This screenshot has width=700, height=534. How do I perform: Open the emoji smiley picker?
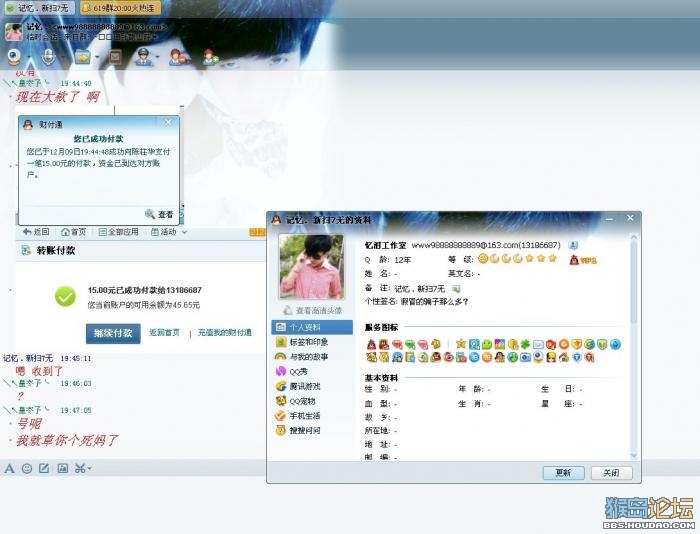tap(27, 468)
